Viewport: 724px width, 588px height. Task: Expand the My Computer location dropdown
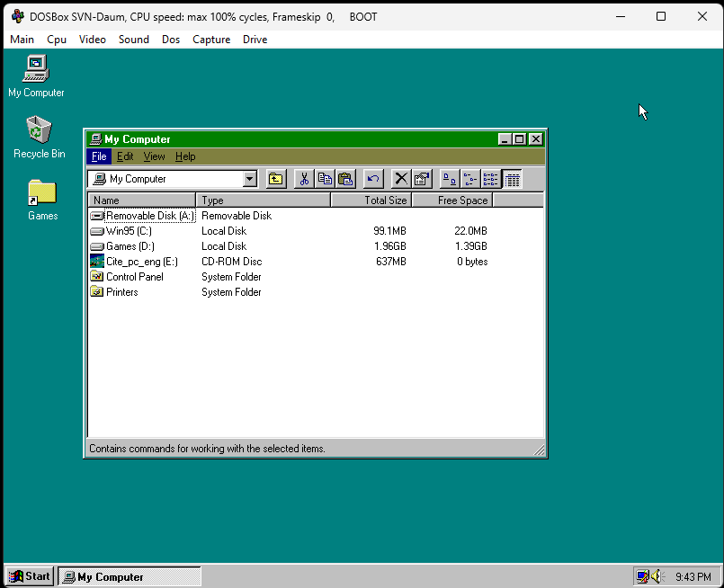tap(250, 179)
